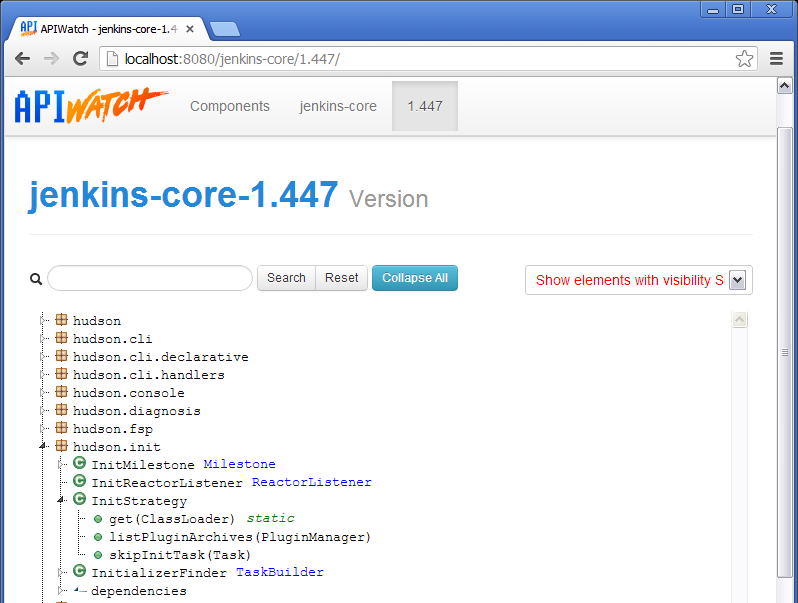Select the listPluginArchives(PluginManager) row
Image resolution: width=798 pixels, height=603 pixels.
[240, 537]
